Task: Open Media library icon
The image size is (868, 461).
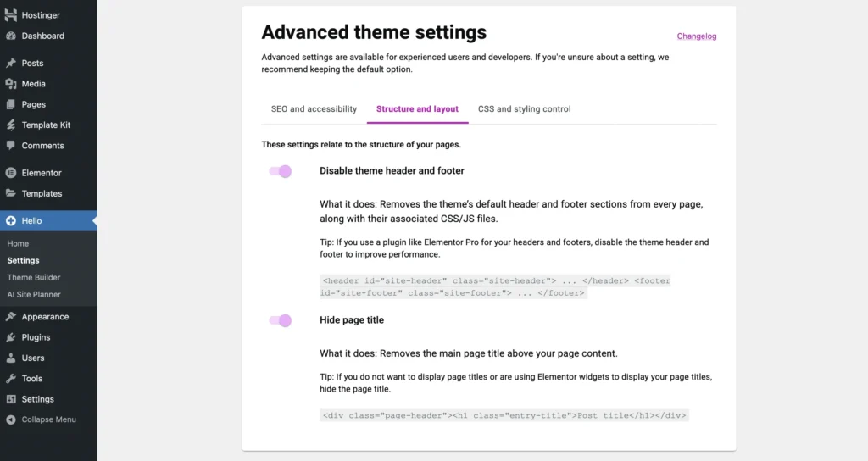Action: pos(11,84)
